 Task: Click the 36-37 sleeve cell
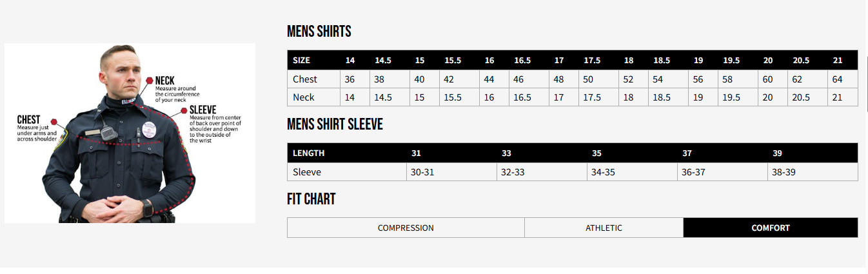[x=693, y=172]
